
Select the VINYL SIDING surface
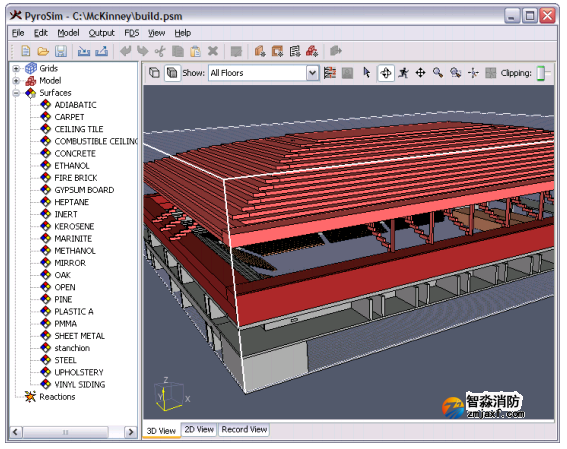(80, 384)
